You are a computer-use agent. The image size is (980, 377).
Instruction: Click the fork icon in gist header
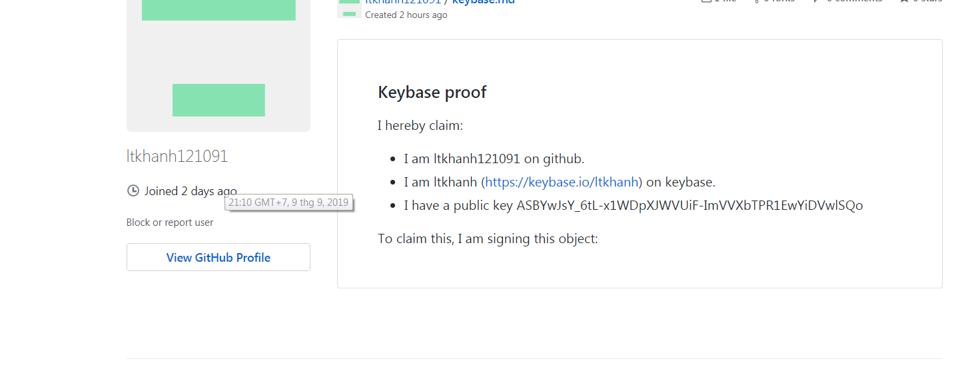[x=757, y=1]
